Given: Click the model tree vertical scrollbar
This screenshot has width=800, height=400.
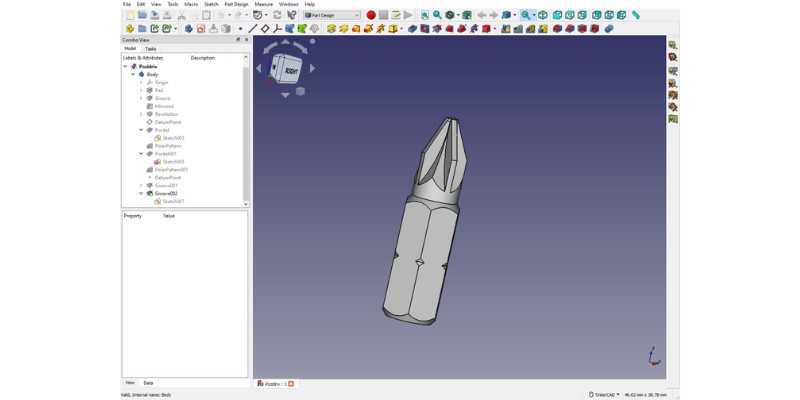Looking at the screenshot, I should coord(246,132).
